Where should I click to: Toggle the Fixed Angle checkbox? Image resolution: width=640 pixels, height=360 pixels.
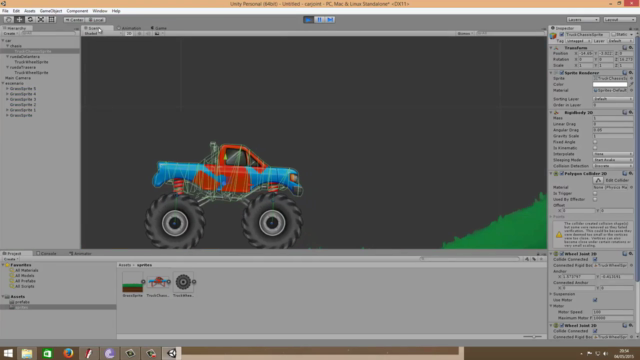[595, 142]
